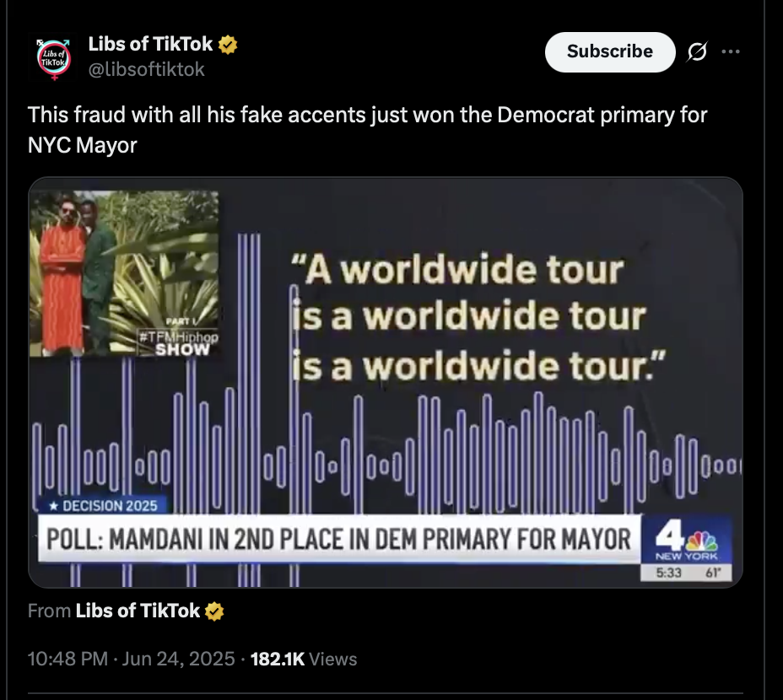783x700 pixels.
Task: Open the 10:48 PM timestamp link
Action: point(67,659)
